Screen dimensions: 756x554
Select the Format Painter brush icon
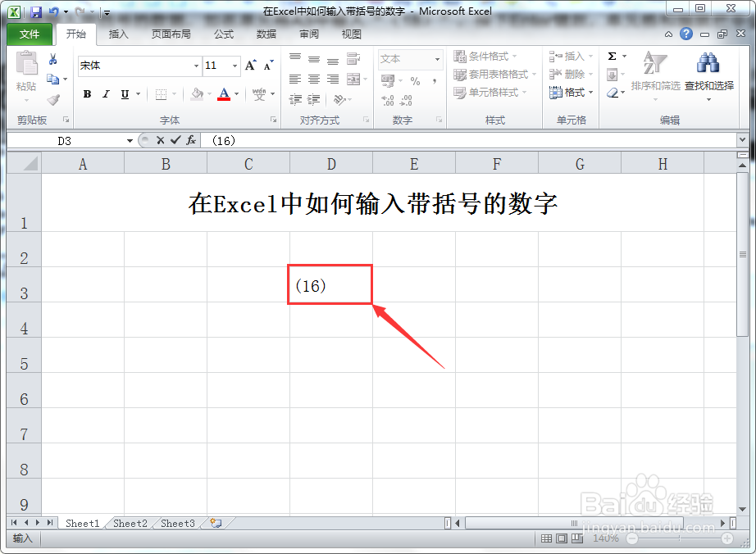[53, 100]
